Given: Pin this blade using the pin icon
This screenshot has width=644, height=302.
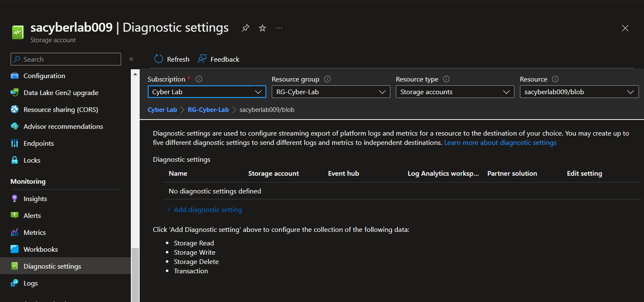Looking at the screenshot, I should (245, 28).
